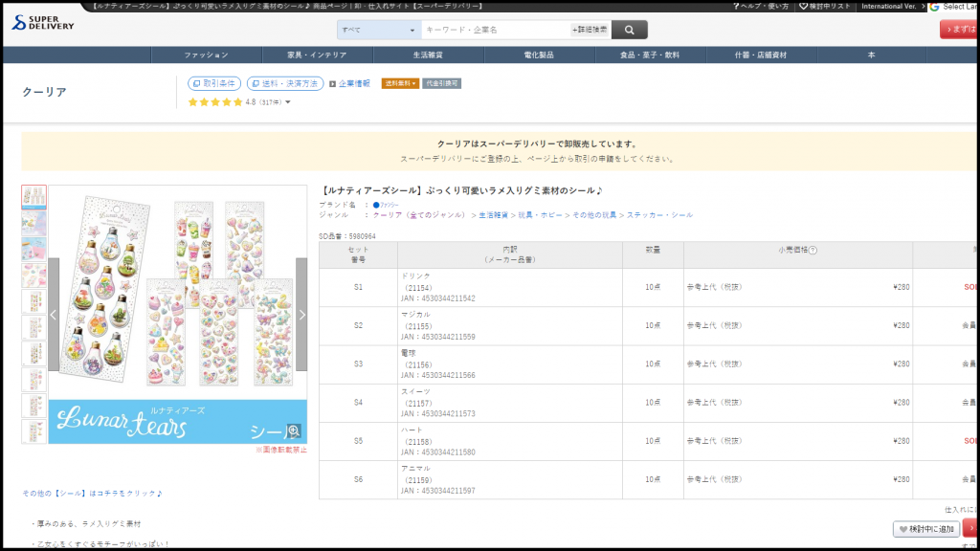Click the Super Delivery logo
Screen dimensions: 980x551
tap(42, 23)
